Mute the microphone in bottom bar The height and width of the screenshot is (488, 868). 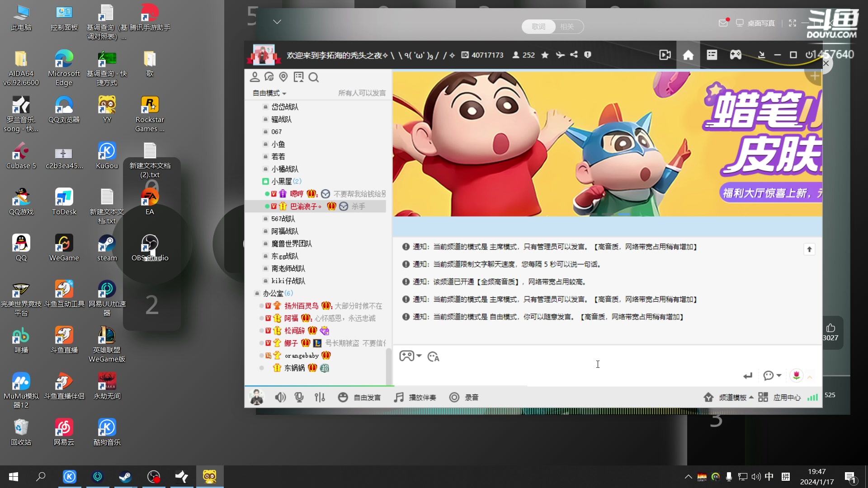point(298,397)
